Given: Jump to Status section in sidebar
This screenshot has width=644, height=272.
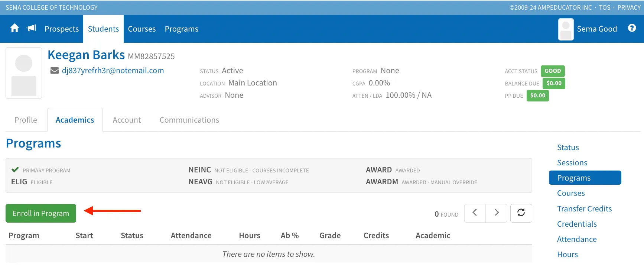Looking at the screenshot, I should click(568, 148).
